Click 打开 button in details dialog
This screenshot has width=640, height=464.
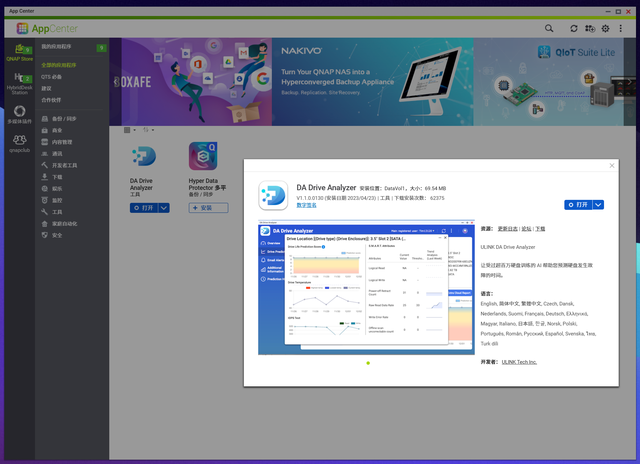pos(578,204)
